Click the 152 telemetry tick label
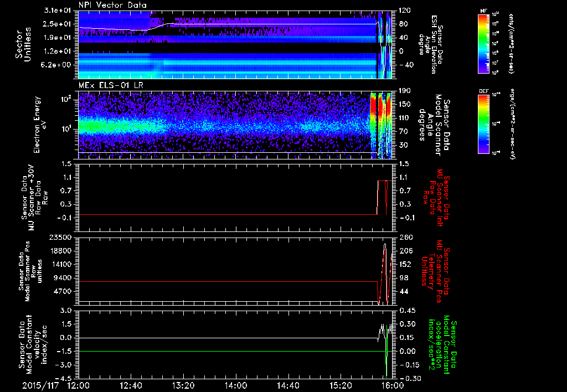This screenshot has height=392, width=567. (x=406, y=264)
